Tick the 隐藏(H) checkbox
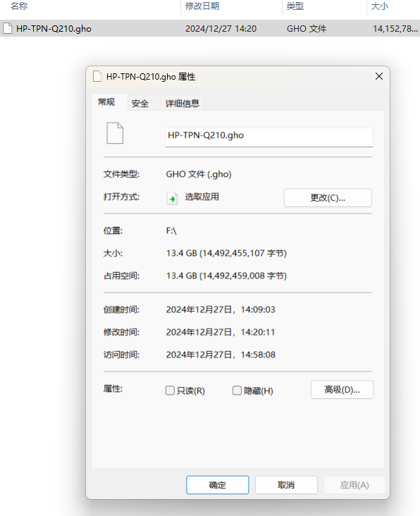Screen dimensions: 420x516 [x=237, y=391]
